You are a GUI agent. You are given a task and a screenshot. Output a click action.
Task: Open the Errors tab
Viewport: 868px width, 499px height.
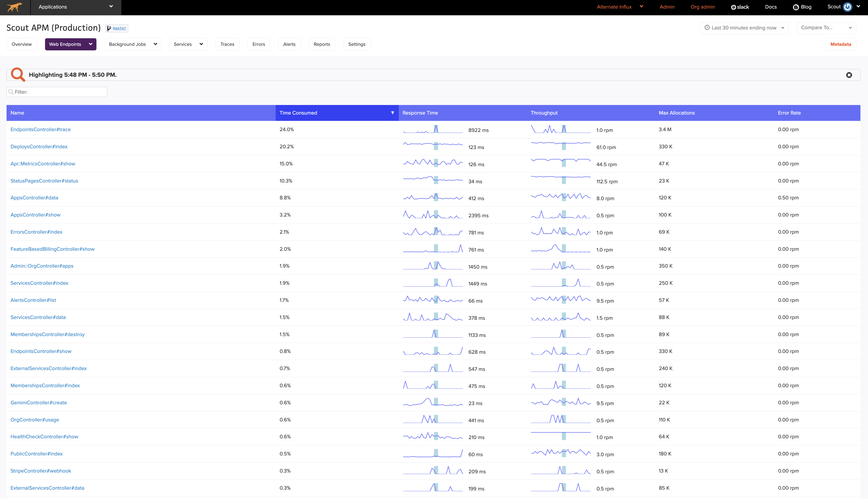258,44
